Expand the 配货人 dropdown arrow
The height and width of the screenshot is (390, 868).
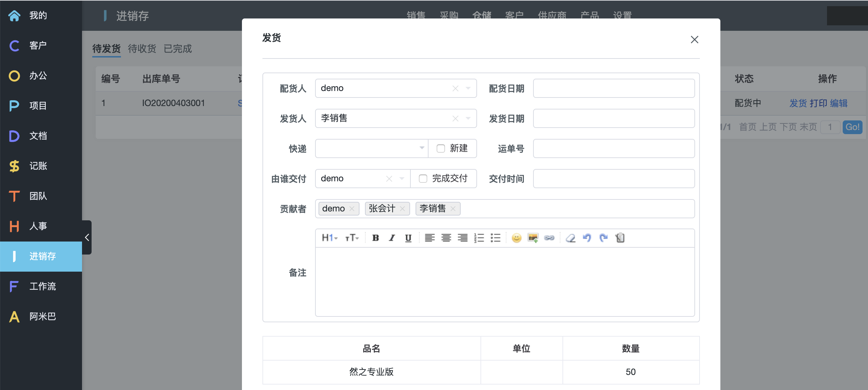click(x=468, y=88)
